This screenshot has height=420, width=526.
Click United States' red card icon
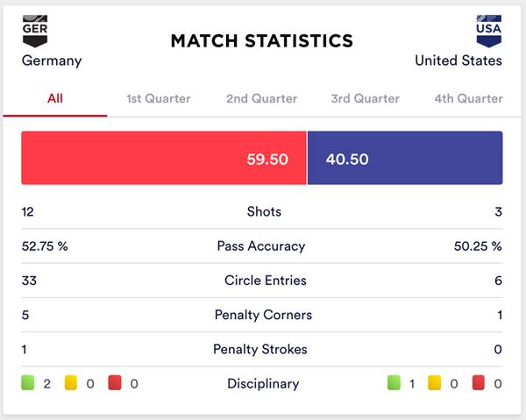tap(480, 383)
